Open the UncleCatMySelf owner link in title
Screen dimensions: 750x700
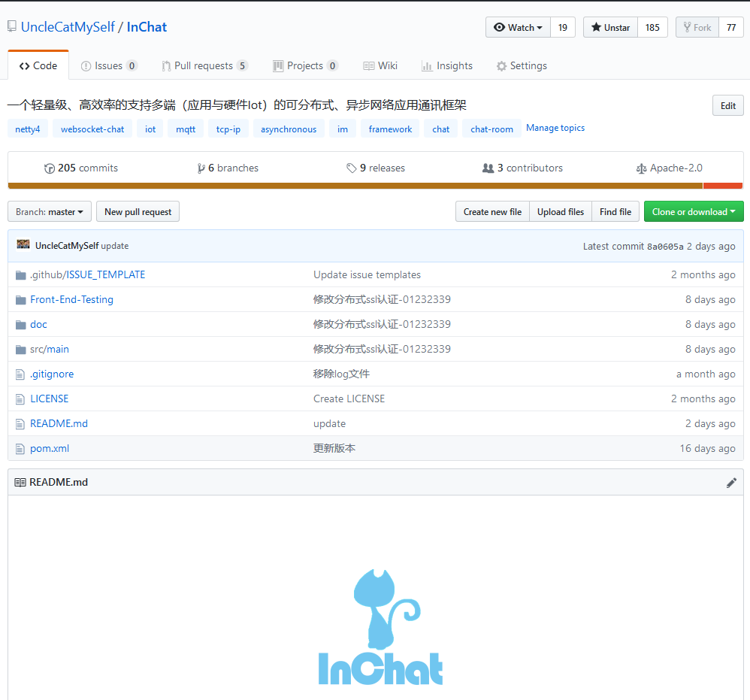point(68,27)
